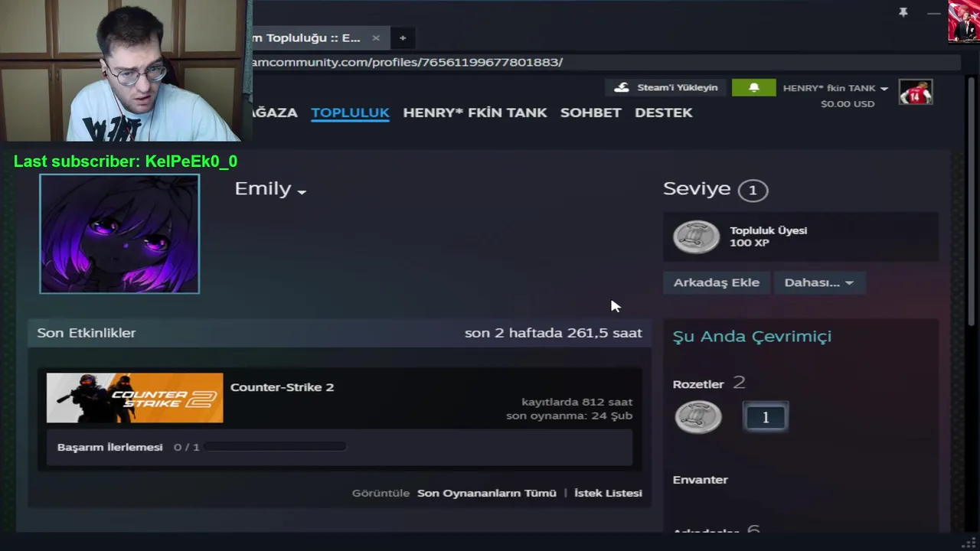
Task: Click the user avatar with jersey 14
Action: point(916,92)
